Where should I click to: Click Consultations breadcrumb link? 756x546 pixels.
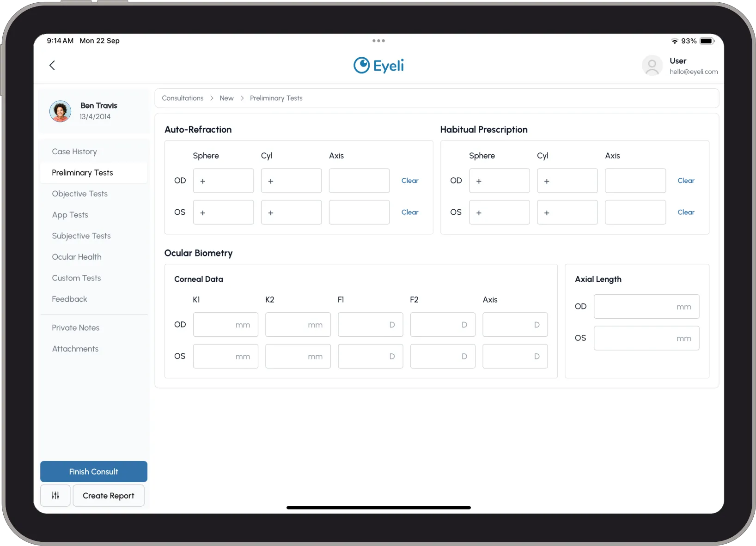[183, 98]
